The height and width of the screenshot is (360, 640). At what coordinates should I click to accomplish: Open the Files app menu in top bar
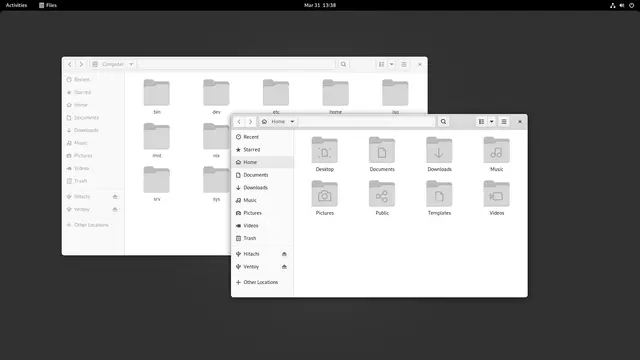(48, 5)
